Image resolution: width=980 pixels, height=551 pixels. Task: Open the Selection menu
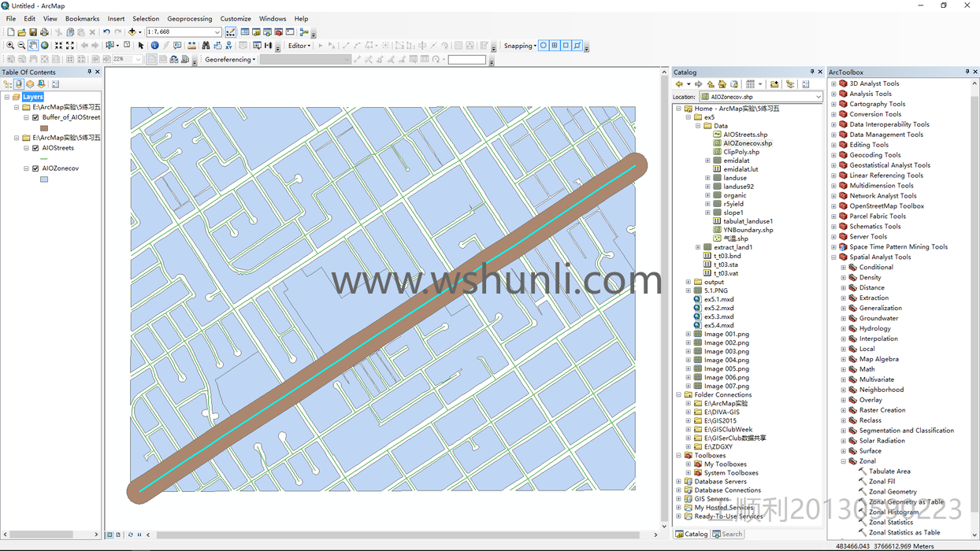coord(146,19)
